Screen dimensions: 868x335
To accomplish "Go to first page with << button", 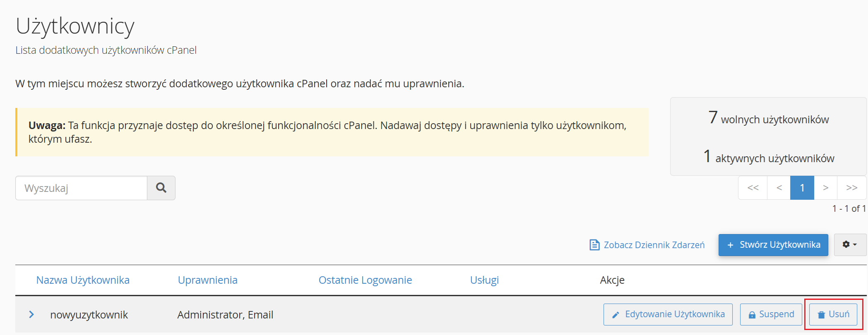I will click(753, 188).
